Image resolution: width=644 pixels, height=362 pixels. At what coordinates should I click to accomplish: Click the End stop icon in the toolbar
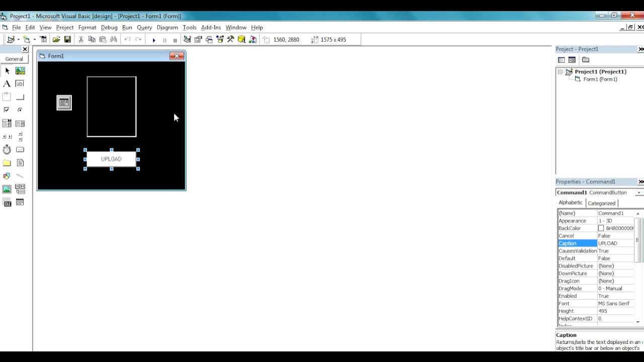coord(175,40)
